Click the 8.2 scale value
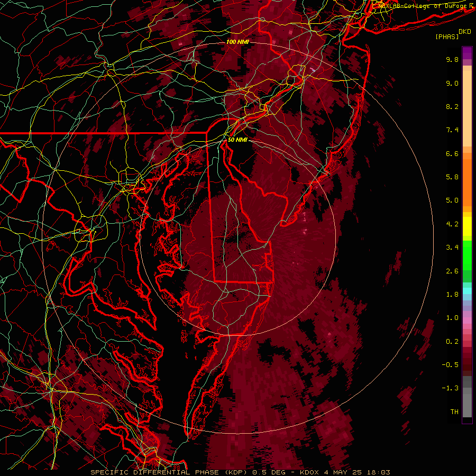476x476 pixels. point(452,106)
